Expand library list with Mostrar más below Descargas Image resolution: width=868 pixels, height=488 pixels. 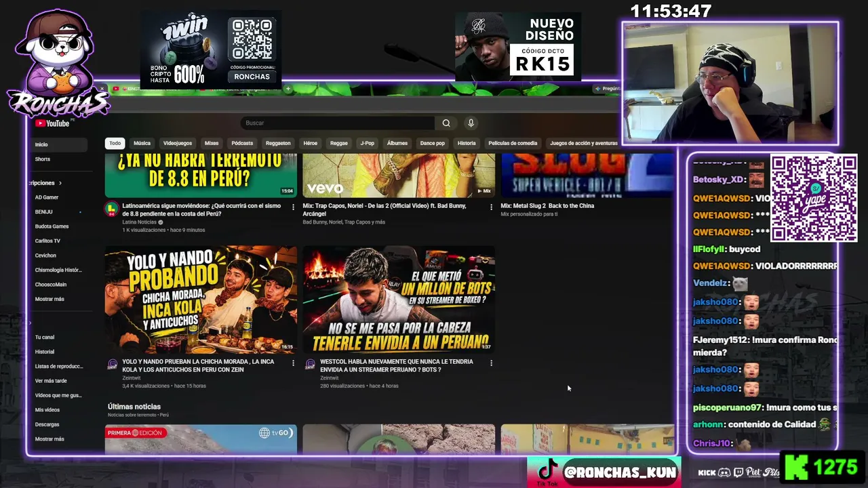point(50,439)
